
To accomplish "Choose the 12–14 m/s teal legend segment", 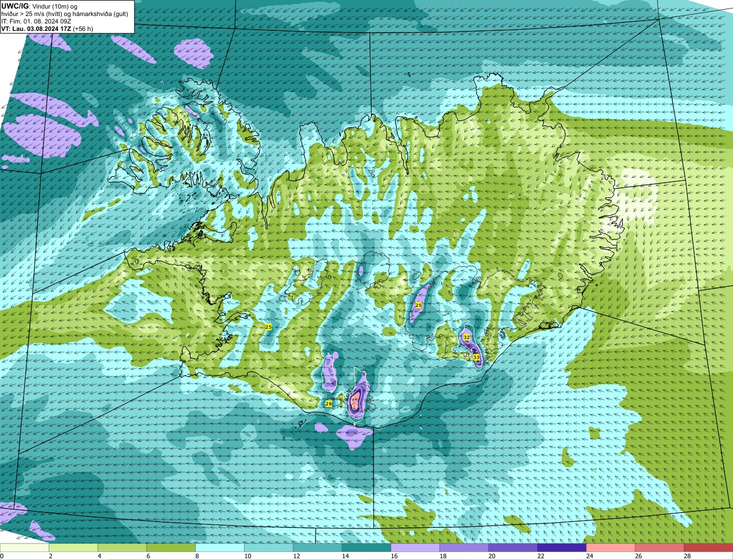I will (x=318, y=547).
